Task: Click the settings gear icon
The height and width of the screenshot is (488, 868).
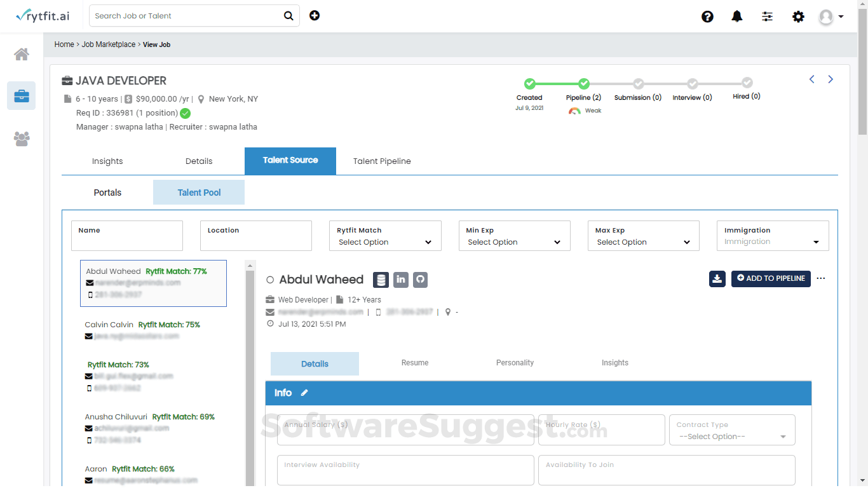Action: click(798, 17)
